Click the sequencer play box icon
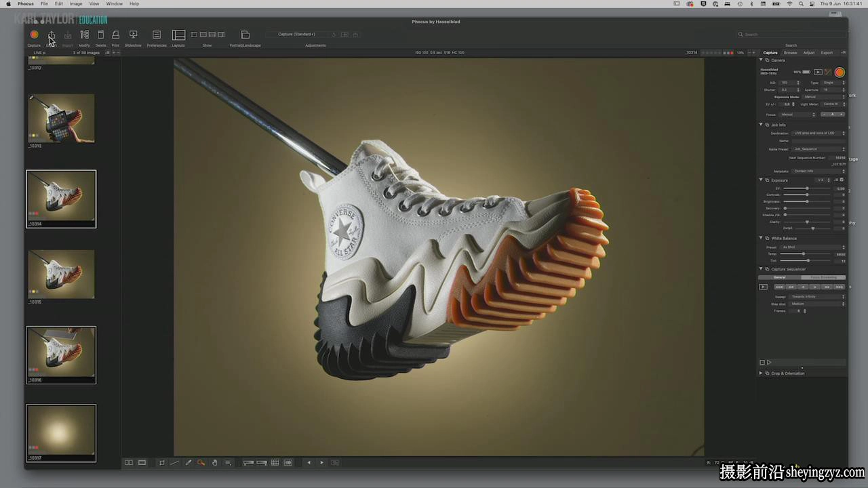 click(x=763, y=287)
